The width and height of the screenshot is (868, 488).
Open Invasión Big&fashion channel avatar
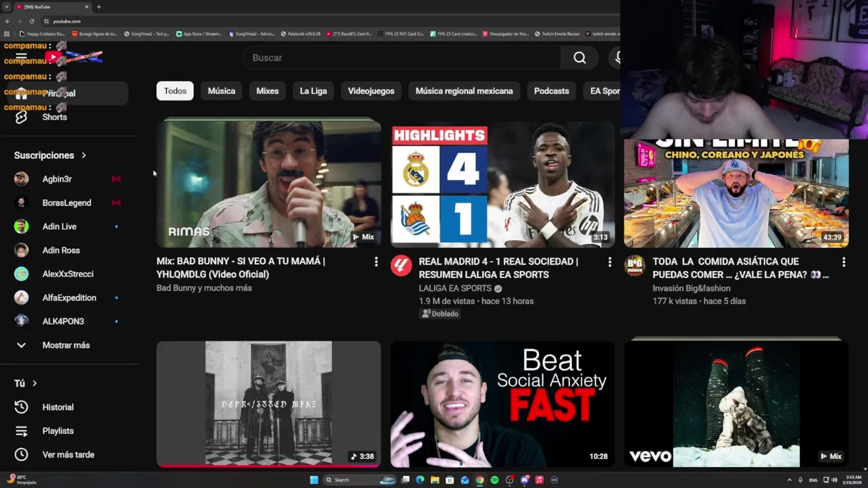635,266
